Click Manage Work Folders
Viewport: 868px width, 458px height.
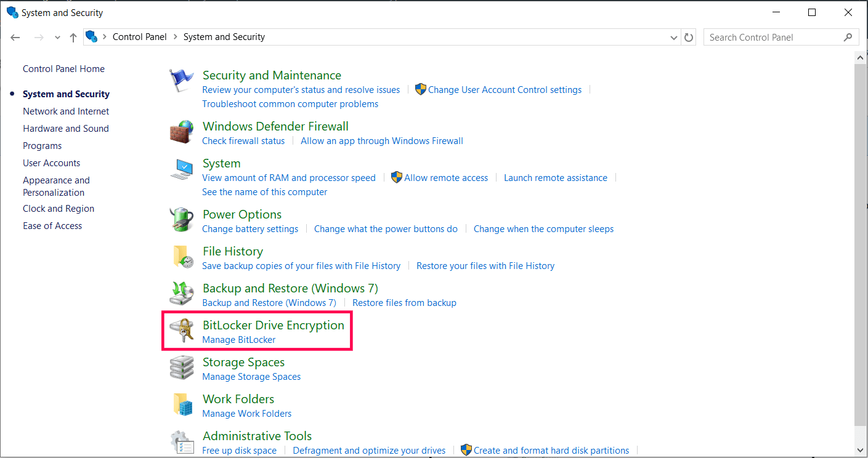247,414
